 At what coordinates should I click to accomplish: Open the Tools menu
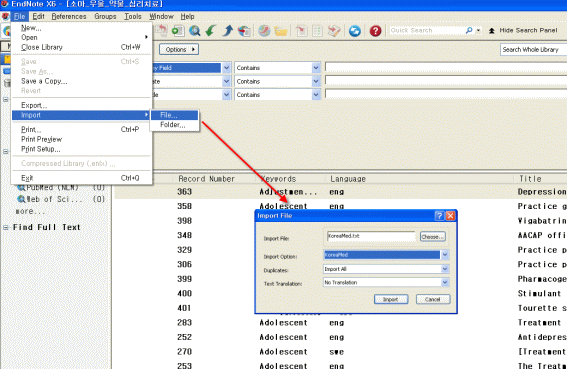(x=133, y=17)
